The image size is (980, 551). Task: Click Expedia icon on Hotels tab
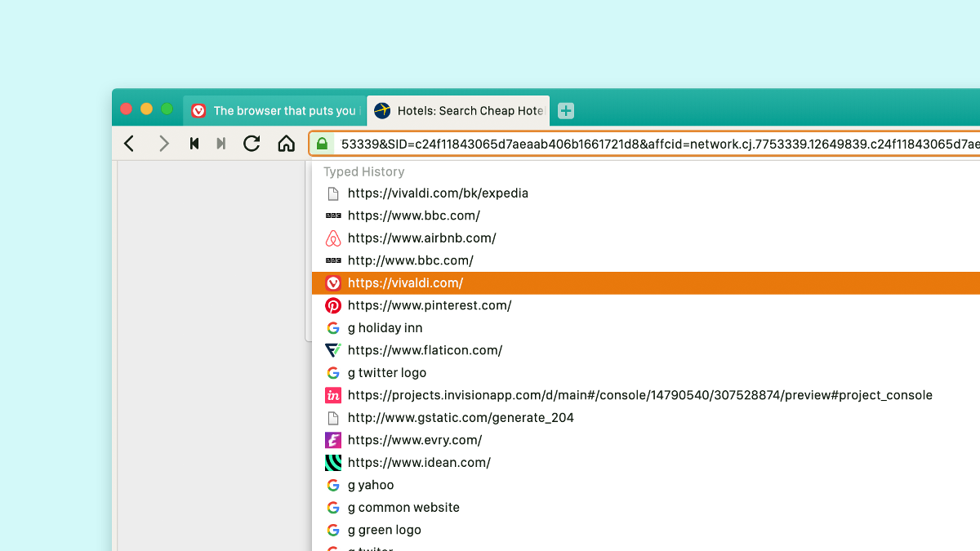tap(382, 110)
